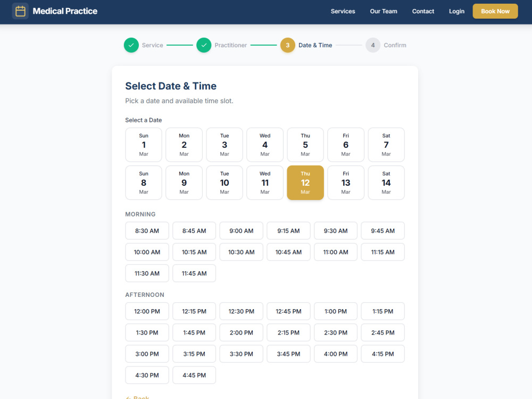Image resolution: width=532 pixels, height=399 pixels.
Task: Click the Book Now button
Action: (x=495, y=11)
